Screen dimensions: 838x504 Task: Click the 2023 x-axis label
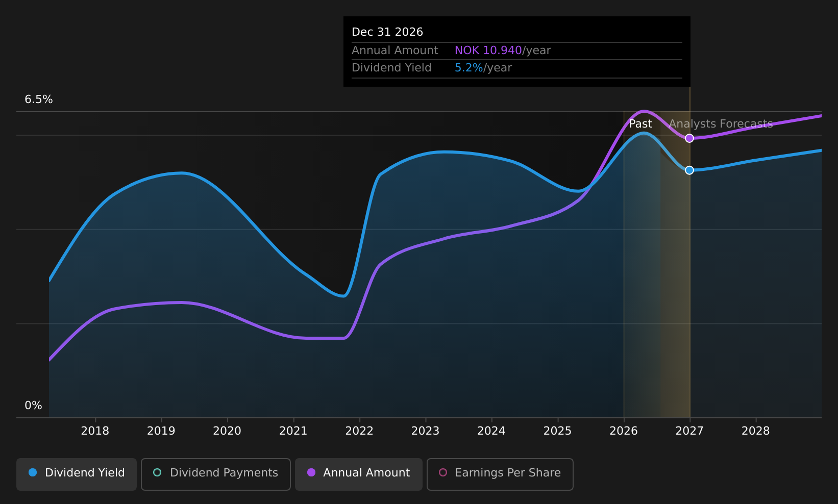pyautogui.click(x=426, y=431)
